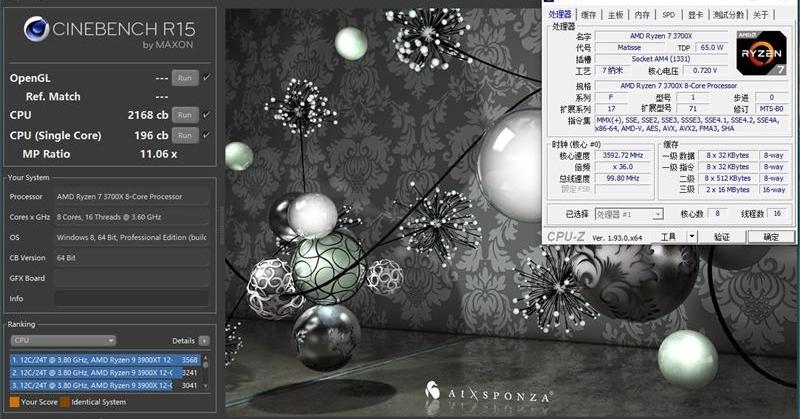
Task: Run the CPU benchmark
Action: click(185, 115)
